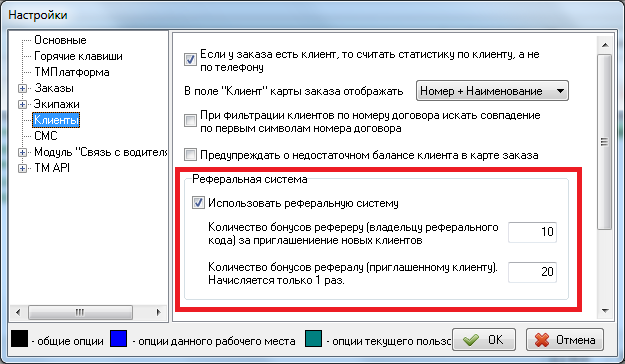Click the teal current user options square
The image size is (625, 364).
click(313, 338)
